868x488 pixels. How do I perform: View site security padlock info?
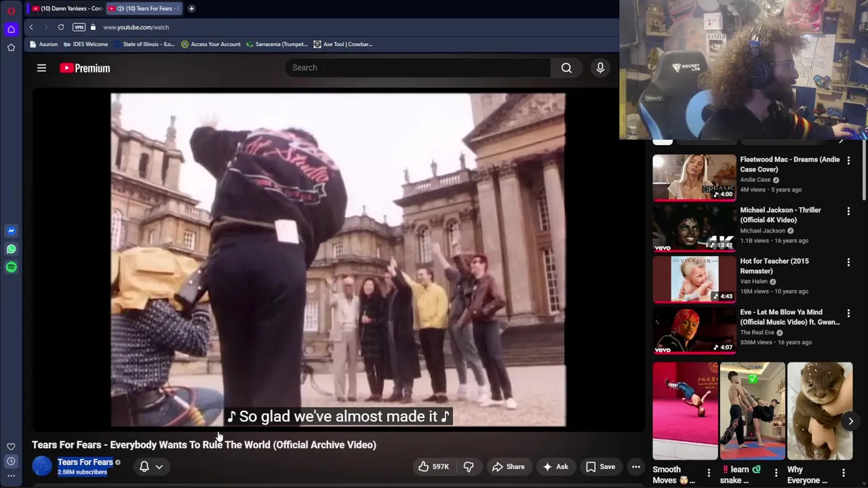(x=93, y=27)
